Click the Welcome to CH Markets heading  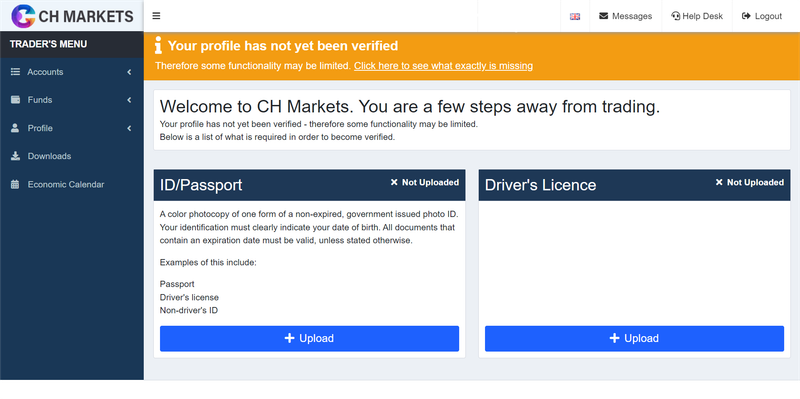click(x=410, y=107)
